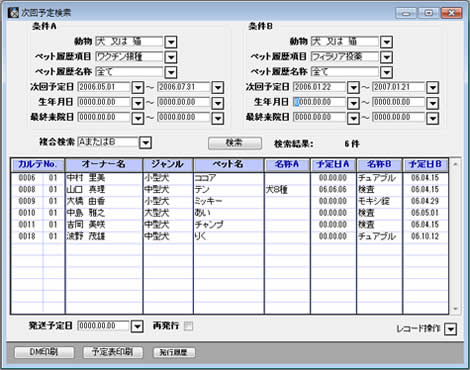Open 条件A 生年月日 start date dropdown
The height and width of the screenshot is (370, 470).
click(138, 103)
